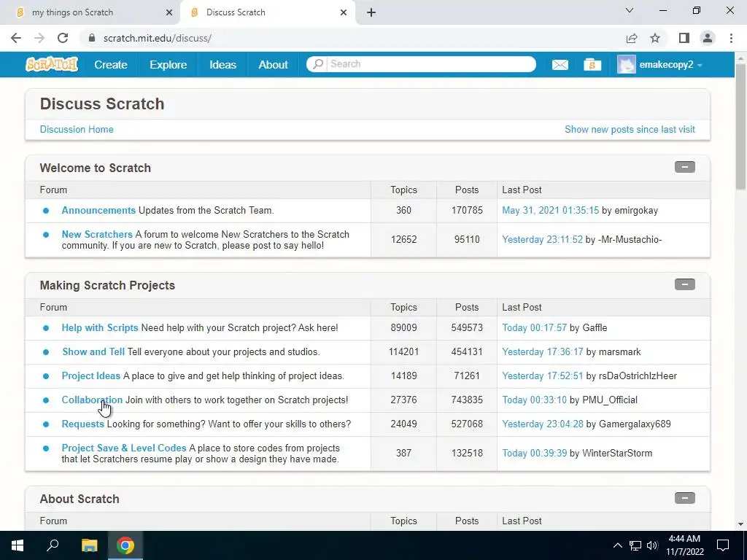
Task: Click the Chrome taskbar icon
Action: point(125,545)
